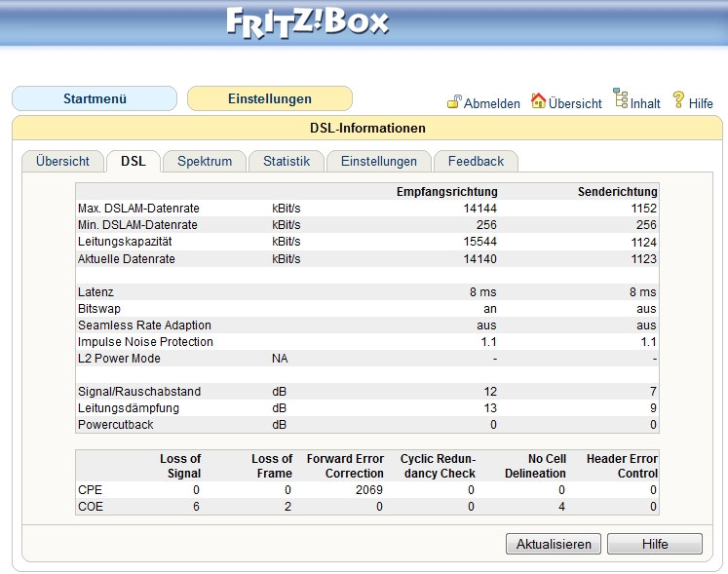
Task: Click the Hilfe link in top bar
Action: [x=701, y=103]
